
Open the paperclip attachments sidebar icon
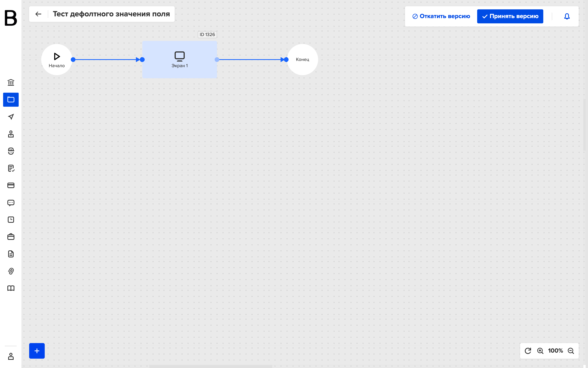[x=11, y=271]
